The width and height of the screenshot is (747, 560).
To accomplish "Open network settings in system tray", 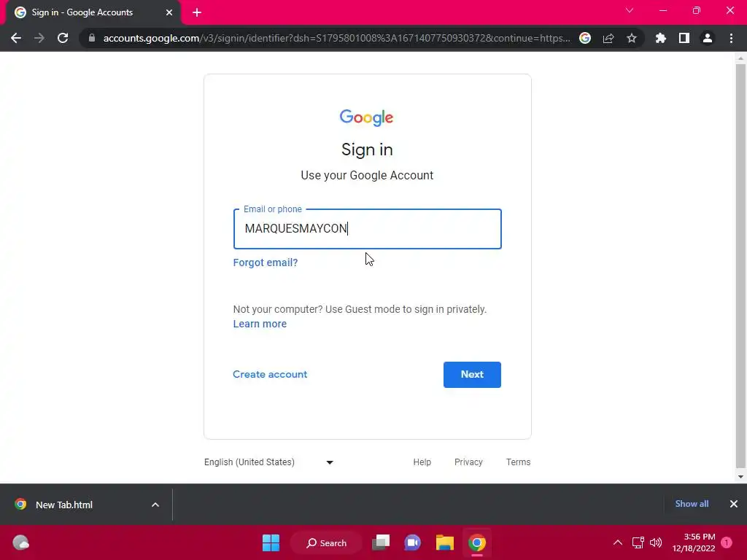I will click(x=638, y=542).
